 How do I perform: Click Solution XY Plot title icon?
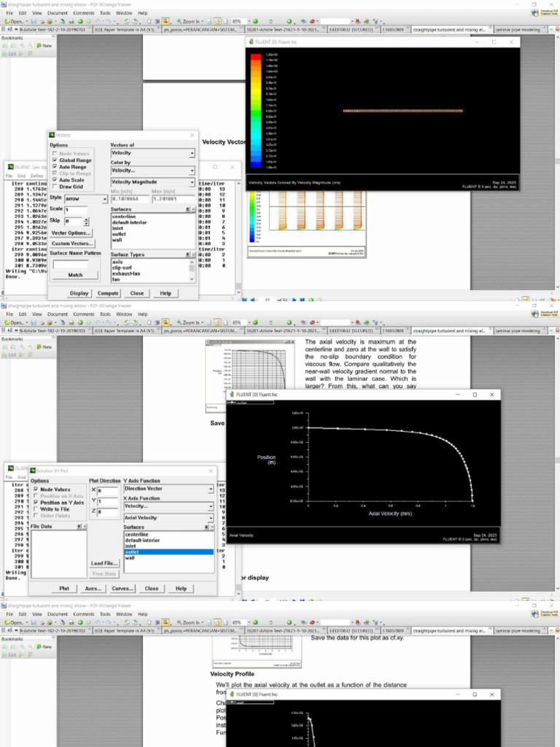coord(33,471)
